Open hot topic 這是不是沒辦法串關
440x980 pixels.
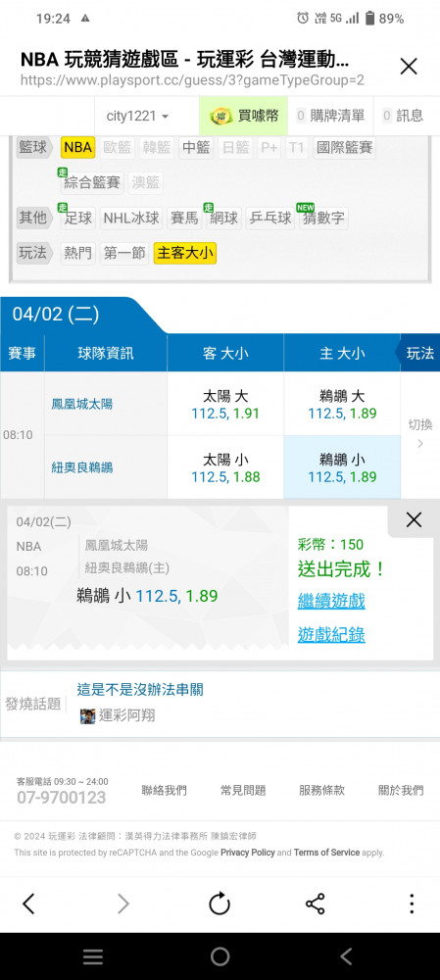click(x=140, y=689)
